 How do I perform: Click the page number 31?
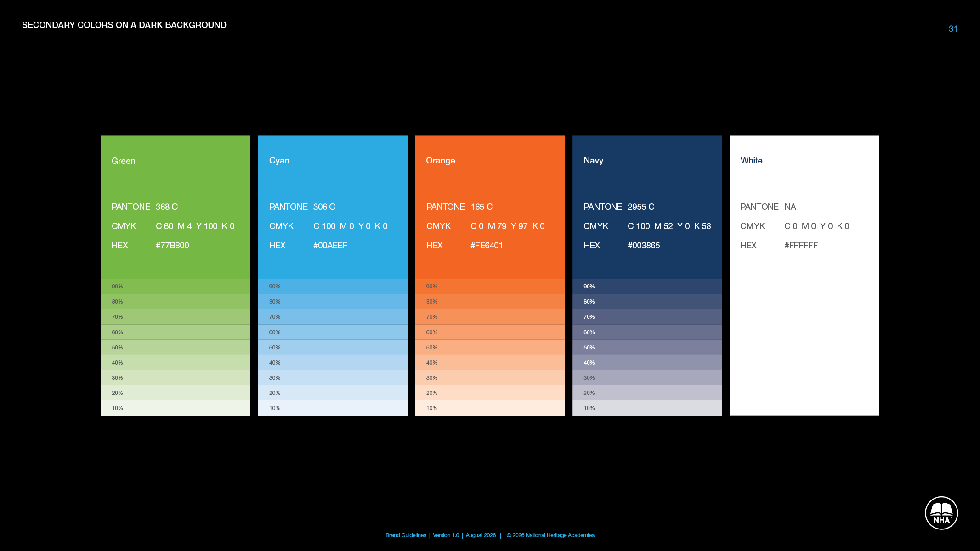tap(953, 29)
